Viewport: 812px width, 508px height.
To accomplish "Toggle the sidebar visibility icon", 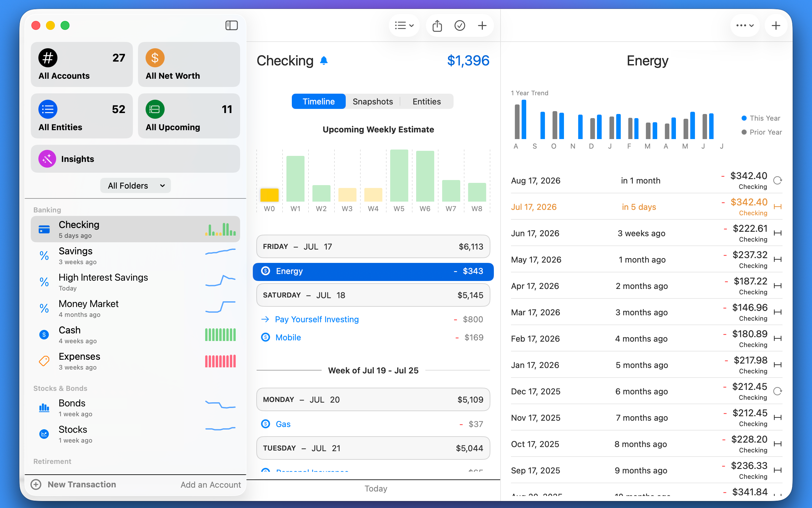I will (232, 25).
